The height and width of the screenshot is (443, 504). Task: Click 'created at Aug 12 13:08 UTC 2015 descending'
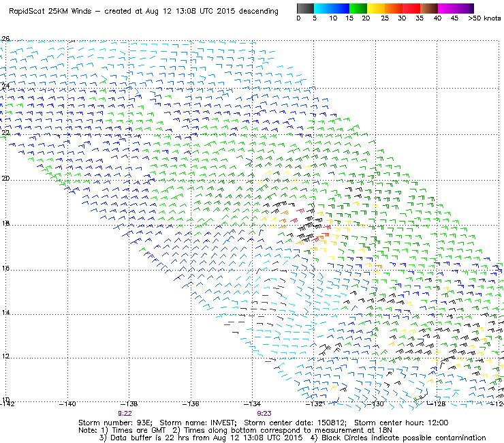point(191,12)
